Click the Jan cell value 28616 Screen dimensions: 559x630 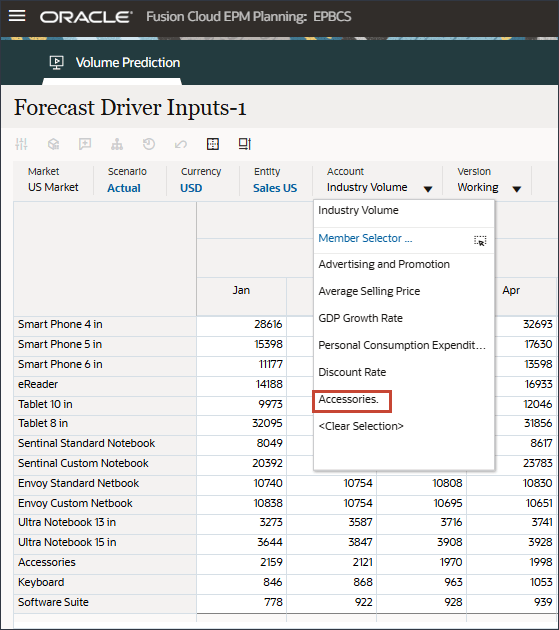(x=242, y=326)
